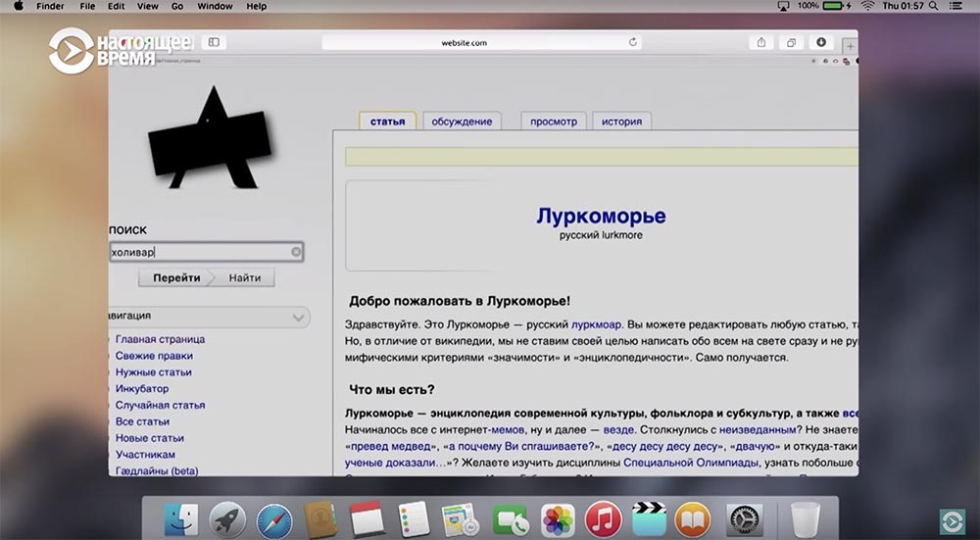The image size is (980, 540).
Task: Follow the неизведанным link
Action: tap(758, 429)
